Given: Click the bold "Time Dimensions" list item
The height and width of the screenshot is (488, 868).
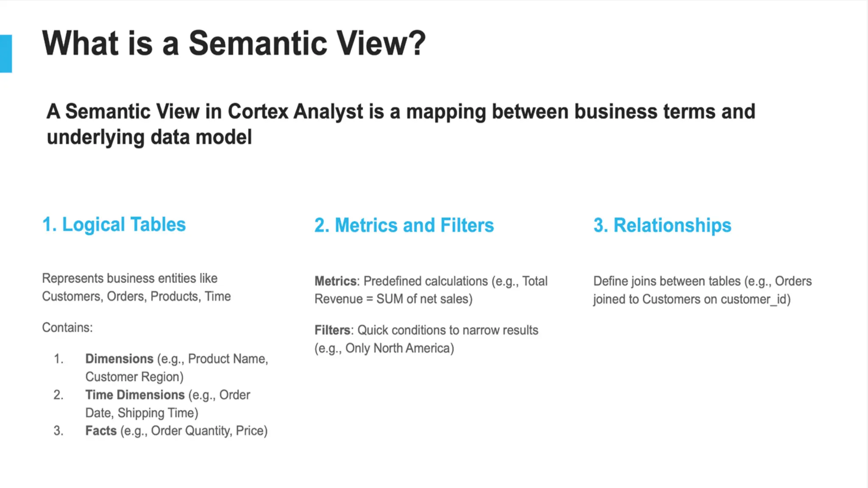Looking at the screenshot, I should click(x=135, y=395).
